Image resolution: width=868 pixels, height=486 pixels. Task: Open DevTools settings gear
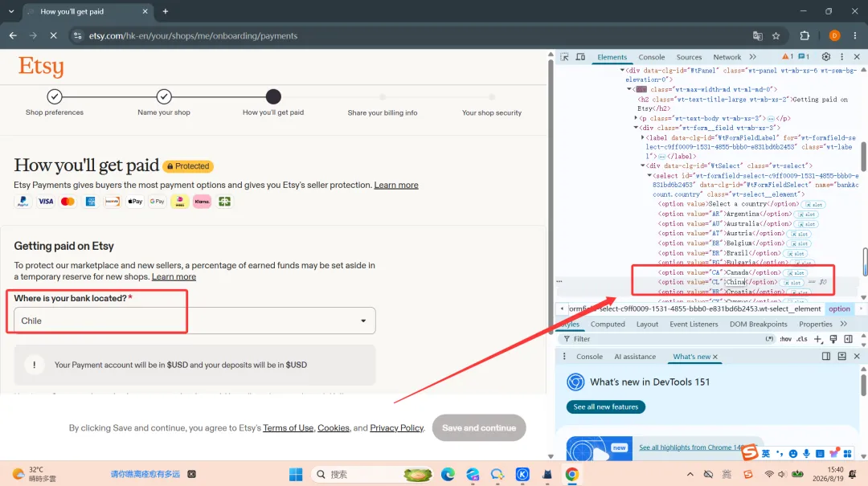tap(826, 57)
